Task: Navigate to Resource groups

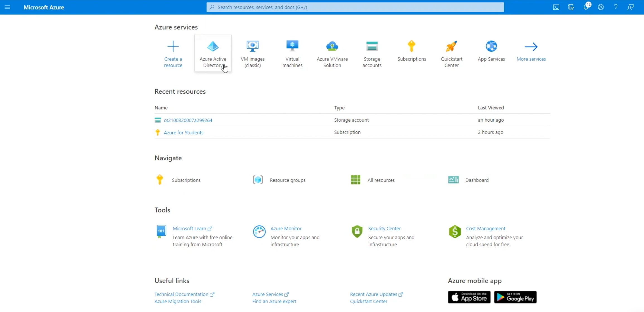Action: [287, 180]
